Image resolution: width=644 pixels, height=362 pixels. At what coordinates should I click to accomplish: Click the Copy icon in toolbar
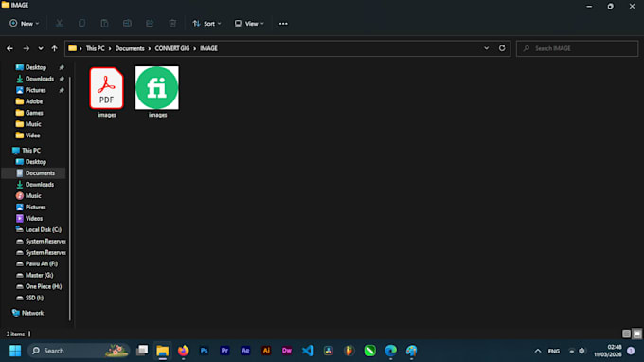[81, 24]
